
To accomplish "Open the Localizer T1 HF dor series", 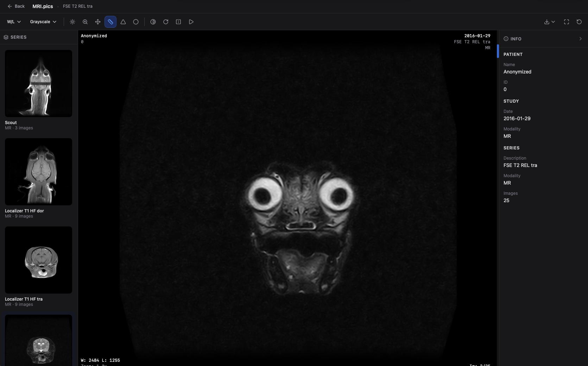I will point(38,172).
